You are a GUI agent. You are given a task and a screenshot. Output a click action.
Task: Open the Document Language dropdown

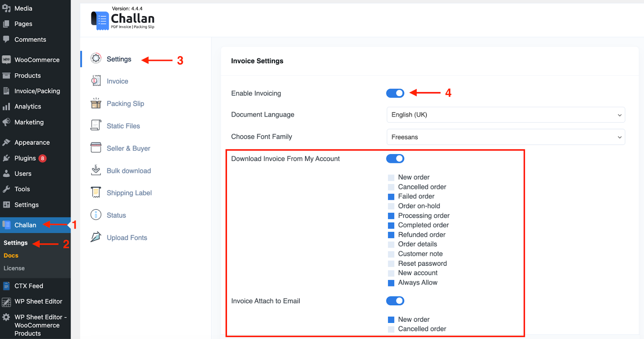[506, 115]
